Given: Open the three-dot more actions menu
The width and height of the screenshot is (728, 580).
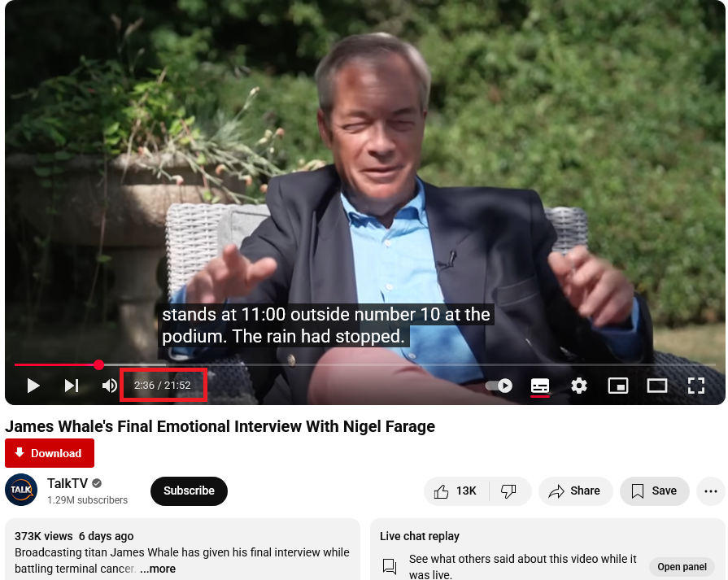Looking at the screenshot, I should [710, 491].
